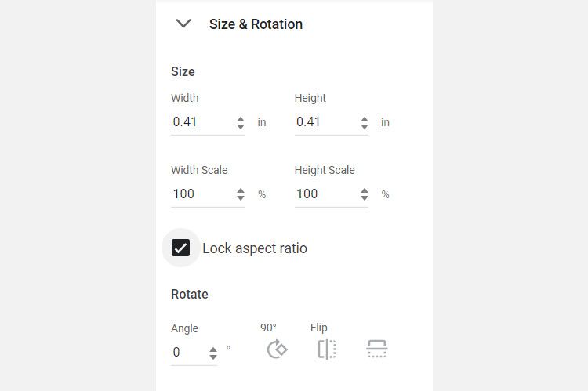Viewport: 588px width, 391px height.
Task: Decrease Width using down arrow
Action: (240, 126)
